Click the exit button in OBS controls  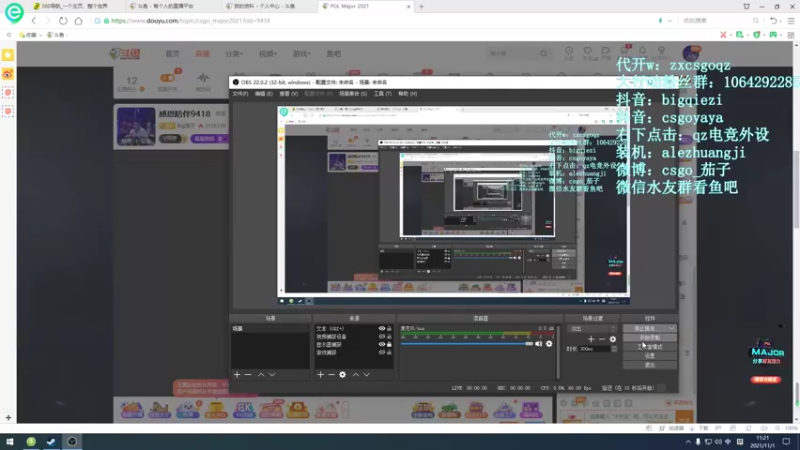pos(649,365)
